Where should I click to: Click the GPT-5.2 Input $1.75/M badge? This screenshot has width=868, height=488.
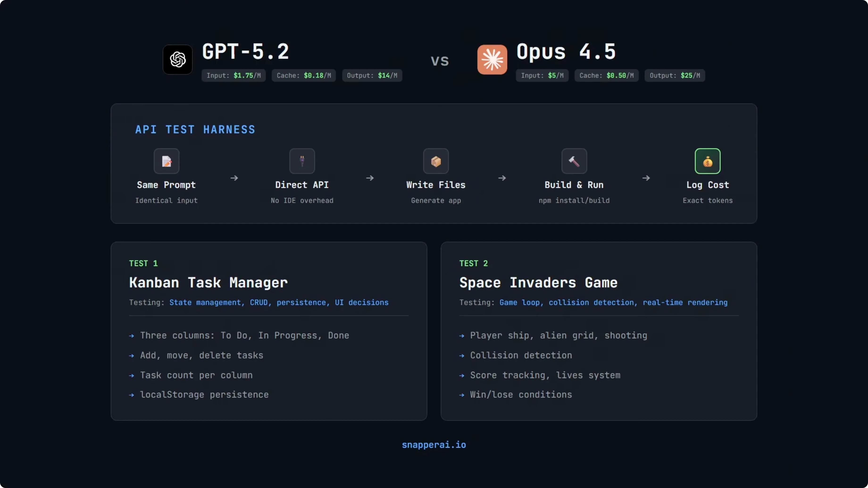click(234, 75)
